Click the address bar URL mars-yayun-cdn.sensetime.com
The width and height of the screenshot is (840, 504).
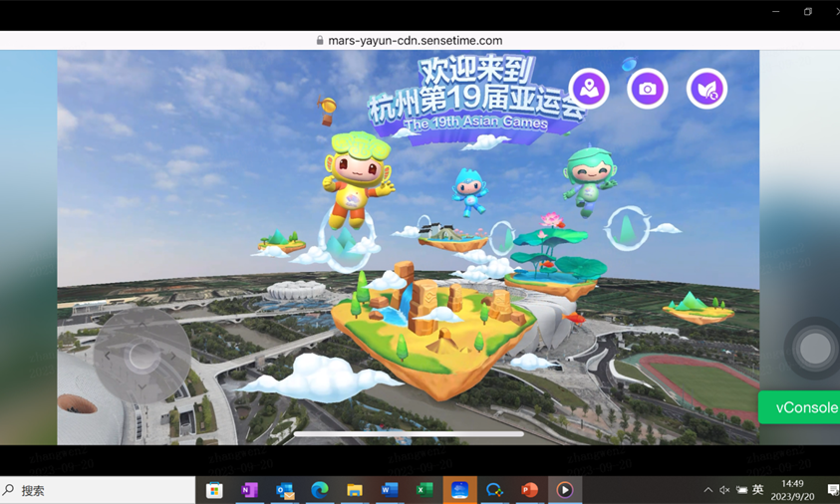coord(416,40)
